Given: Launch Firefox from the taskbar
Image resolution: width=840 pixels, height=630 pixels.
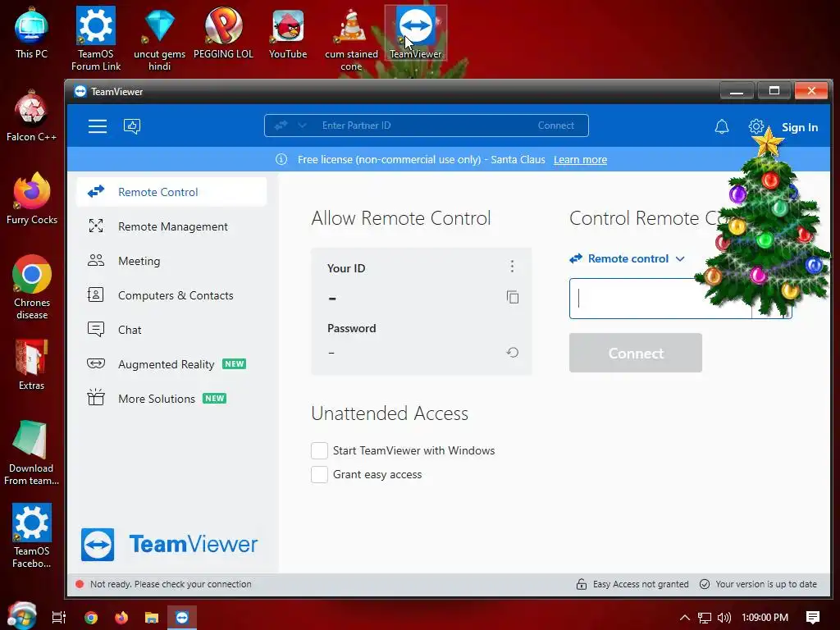Looking at the screenshot, I should (121, 618).
